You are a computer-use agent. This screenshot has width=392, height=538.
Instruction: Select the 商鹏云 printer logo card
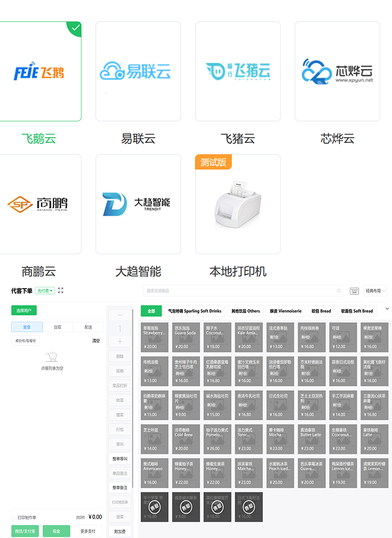click(39, 204)
